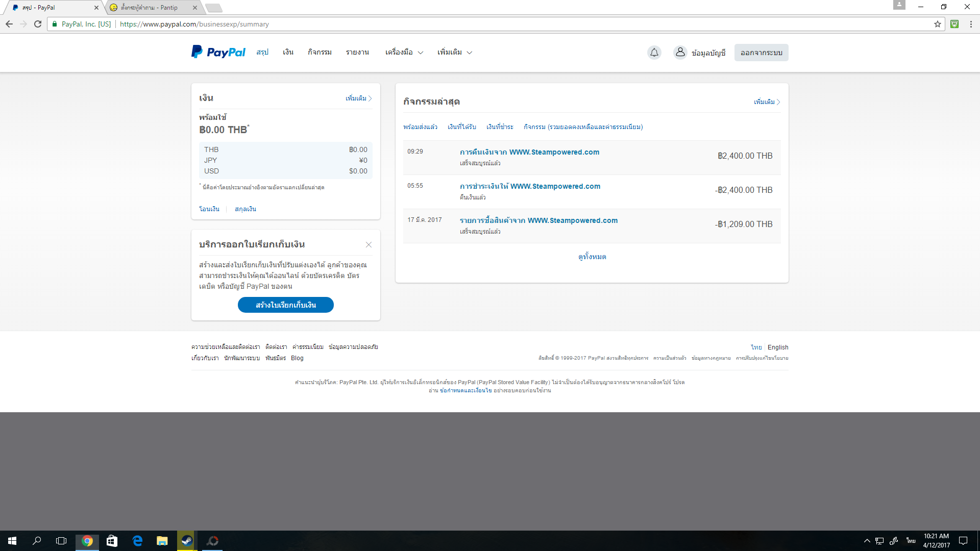The height and width of the screenshot is (551, 980).
Task: Open Steam from the taskbar
Action: pyautogui.click(x=187, y=541)
